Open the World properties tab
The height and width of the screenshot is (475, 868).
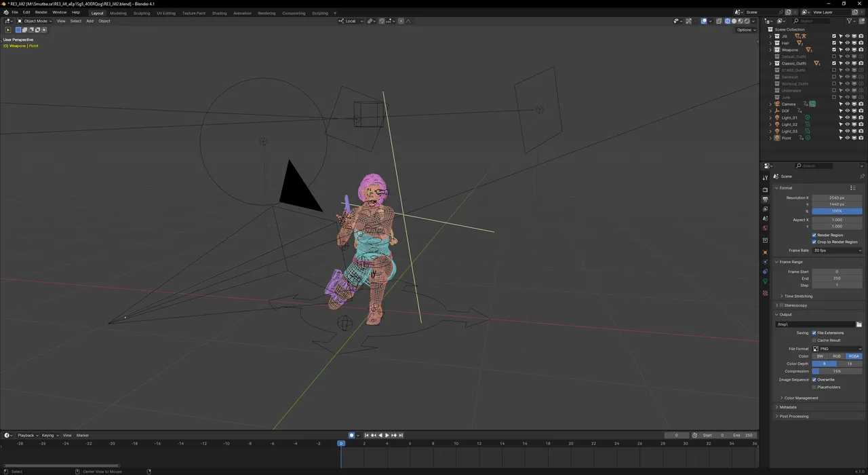pos(766,228)
